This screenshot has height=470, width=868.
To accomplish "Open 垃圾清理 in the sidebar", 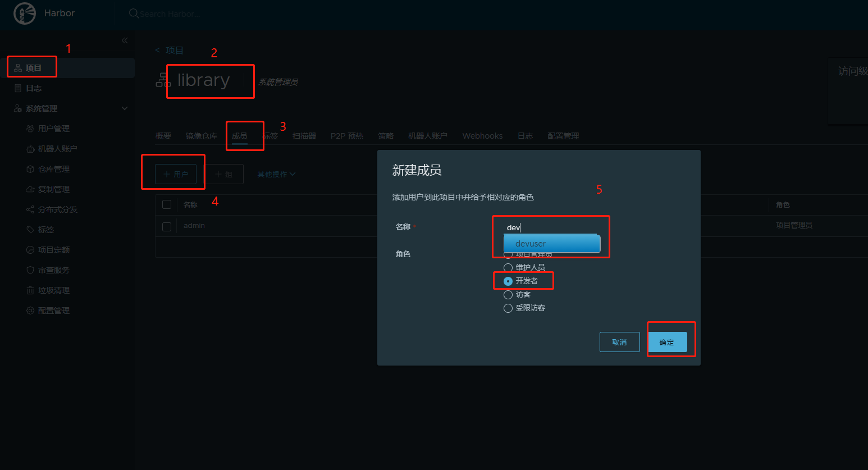I will (x=52, y=290).
